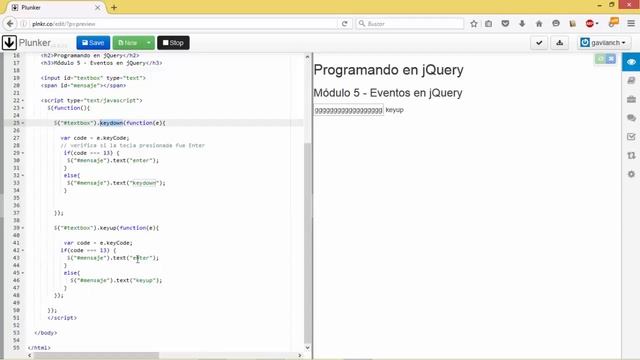Collapse code fold arrow at line 39
The height and width of the screenshot is (360, 640).
(23, 228)
